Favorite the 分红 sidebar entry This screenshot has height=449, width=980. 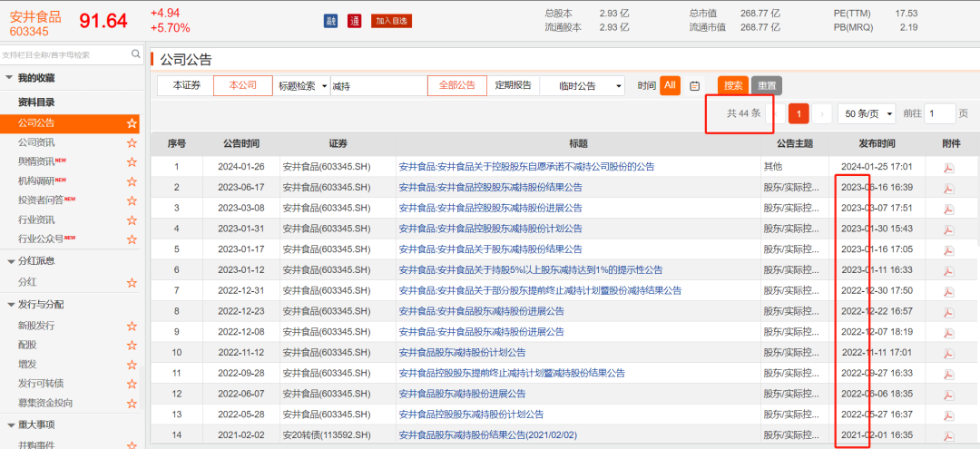coord(132,282)
